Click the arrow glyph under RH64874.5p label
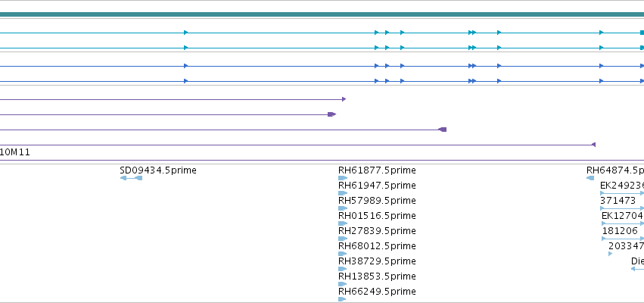The height and width of the screenshot is (303, 644). tap(590, 178)
